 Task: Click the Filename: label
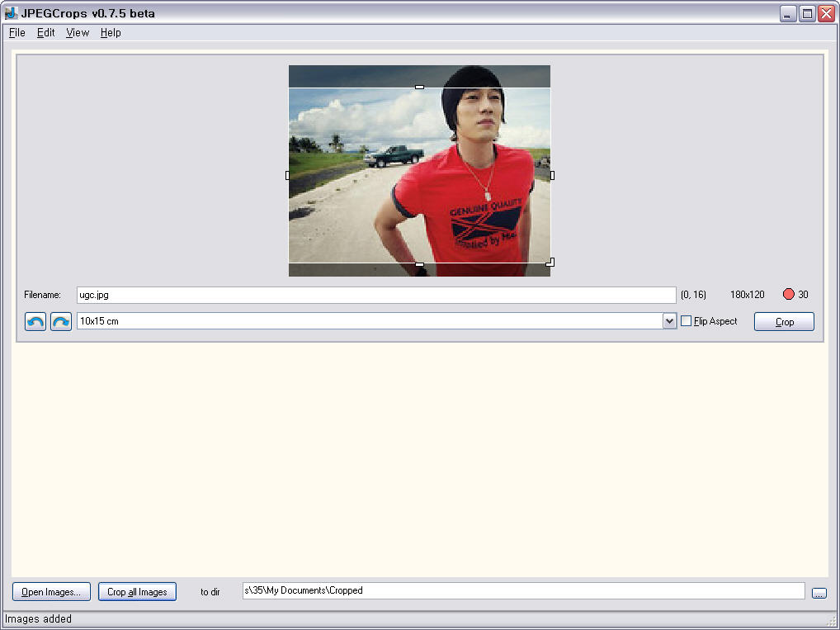[42, 294]
